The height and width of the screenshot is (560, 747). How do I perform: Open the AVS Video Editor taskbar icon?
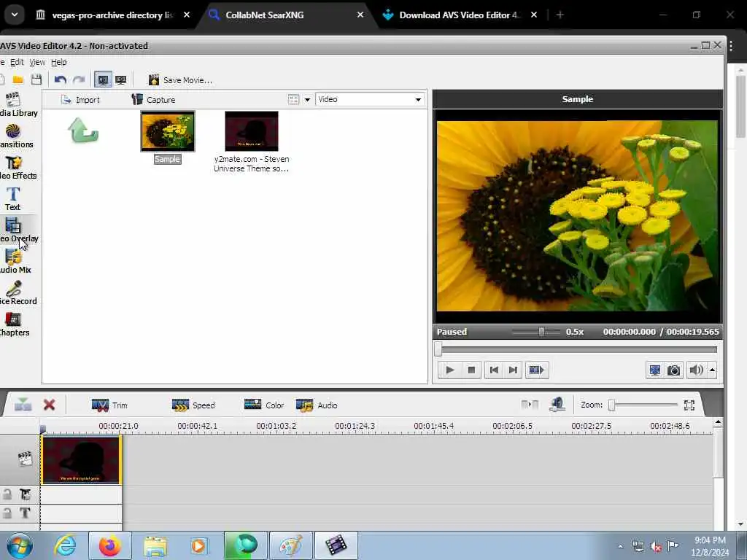336,545
